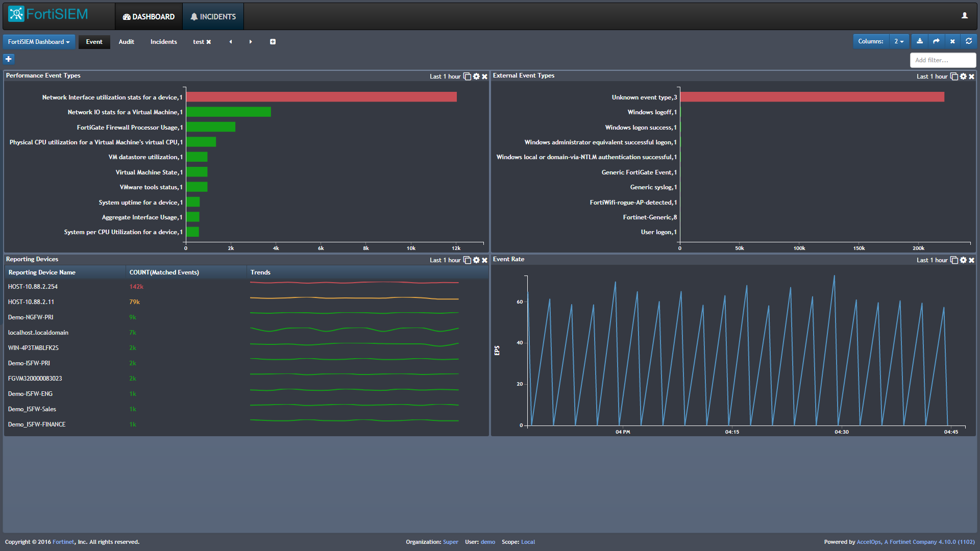Open the Columns count dropdown
Screen dimensions: 980x551
click(899, 41)
